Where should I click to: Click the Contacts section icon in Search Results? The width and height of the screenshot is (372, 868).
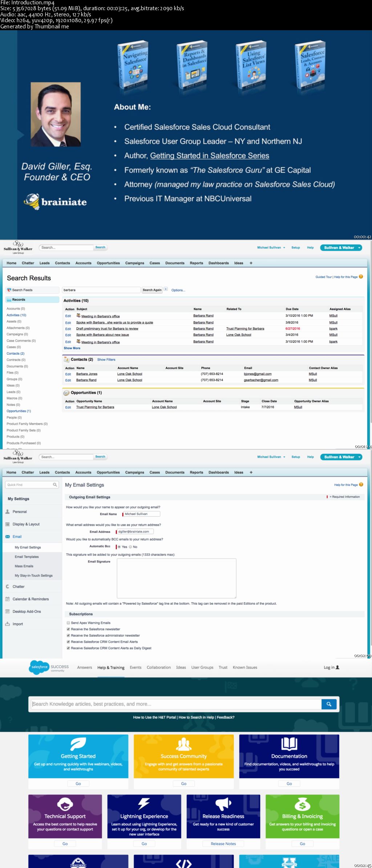(66, 359)
